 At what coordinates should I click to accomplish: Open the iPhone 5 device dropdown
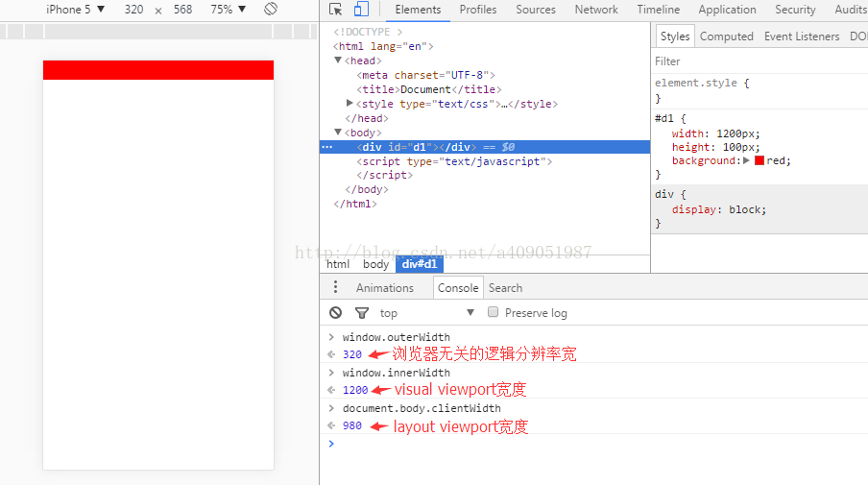pyautogui.click(x=75, y=10)
